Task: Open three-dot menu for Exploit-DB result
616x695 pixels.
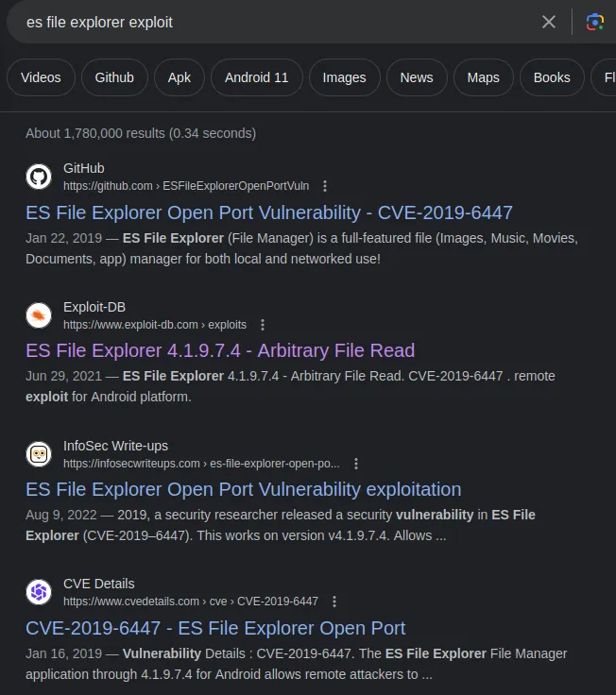Action: click(x=263, y=325)
